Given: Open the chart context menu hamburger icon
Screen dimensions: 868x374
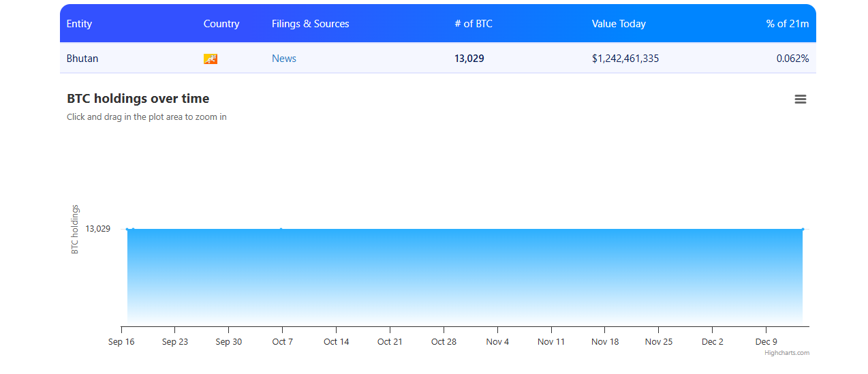Looking at the screenshot, I should click(801, 99).
